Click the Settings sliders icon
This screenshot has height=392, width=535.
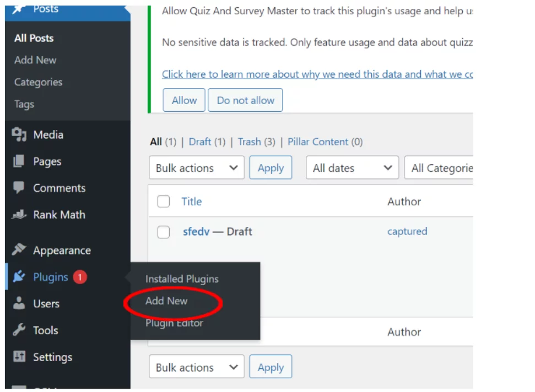19,357
